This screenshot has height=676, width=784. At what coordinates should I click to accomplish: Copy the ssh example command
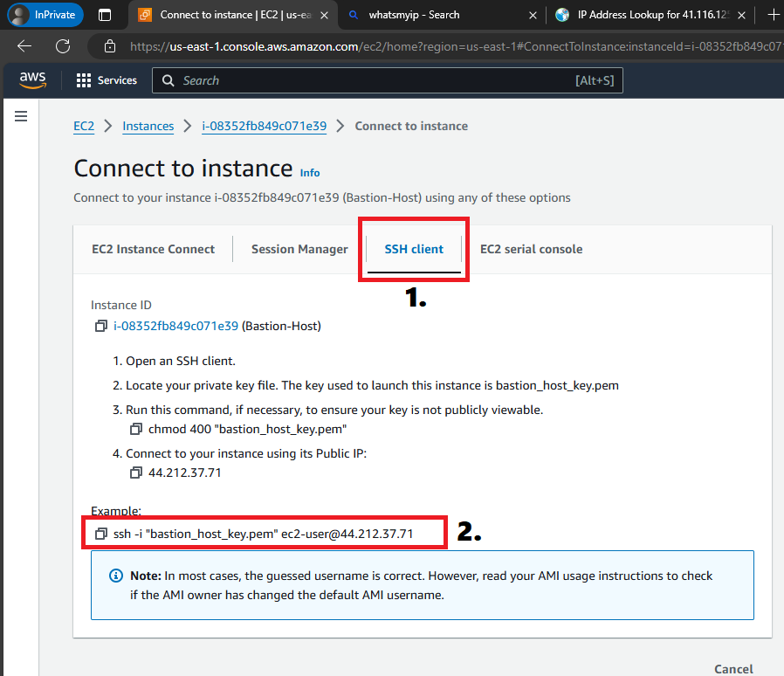coord(101,534)
